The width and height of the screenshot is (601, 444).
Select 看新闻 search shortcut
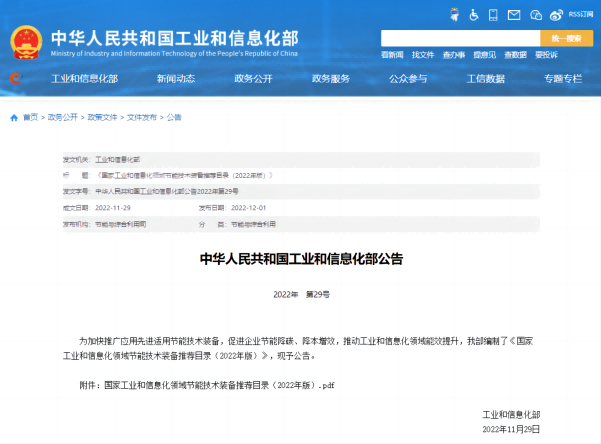392,55
